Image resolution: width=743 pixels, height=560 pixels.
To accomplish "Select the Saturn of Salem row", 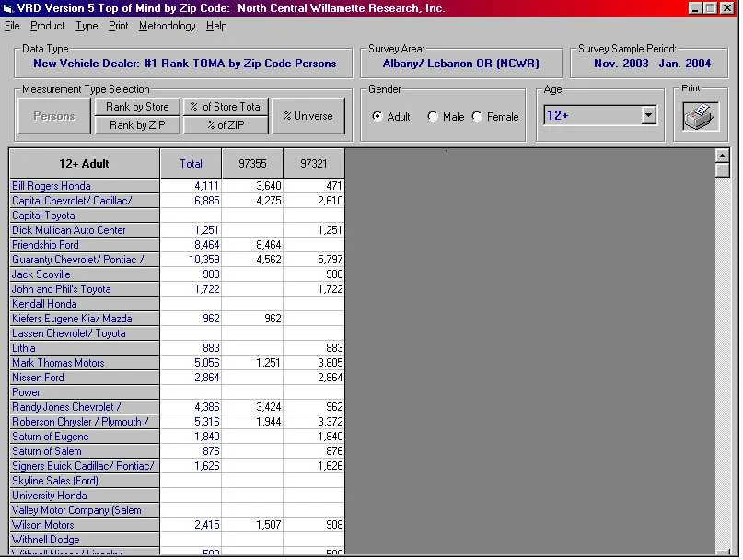I will click(x=85, y=451).
